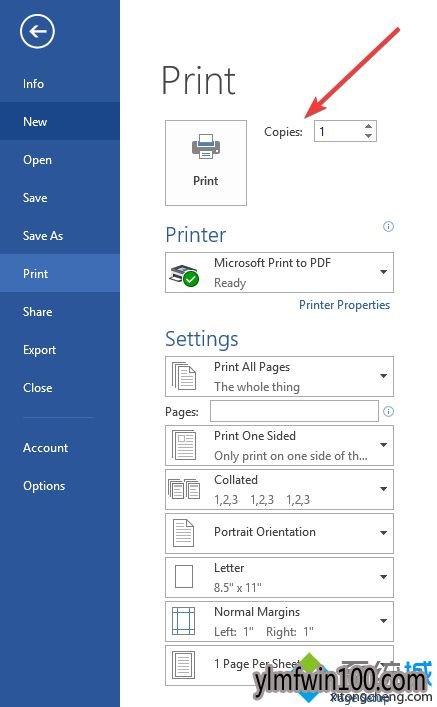The width and height of the screenshot is (437, 707).
Task: Click the Microsoft Print to PDF printer icon
Action: [184, 274]
